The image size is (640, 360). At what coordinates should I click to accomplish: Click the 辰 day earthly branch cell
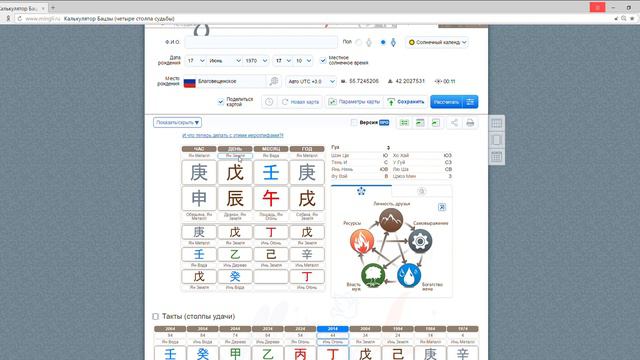[x=235, y=198]
